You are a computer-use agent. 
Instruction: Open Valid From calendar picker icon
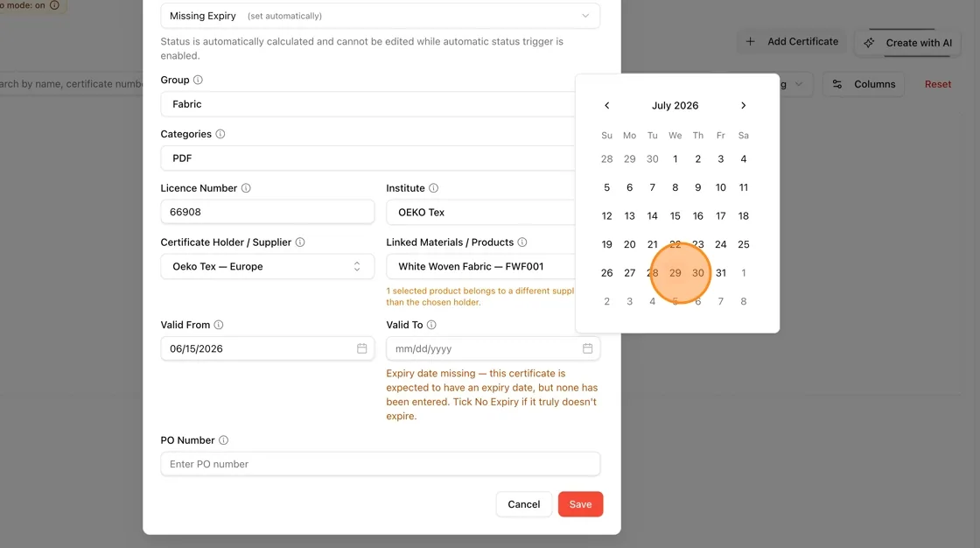(x=362, y=348)
